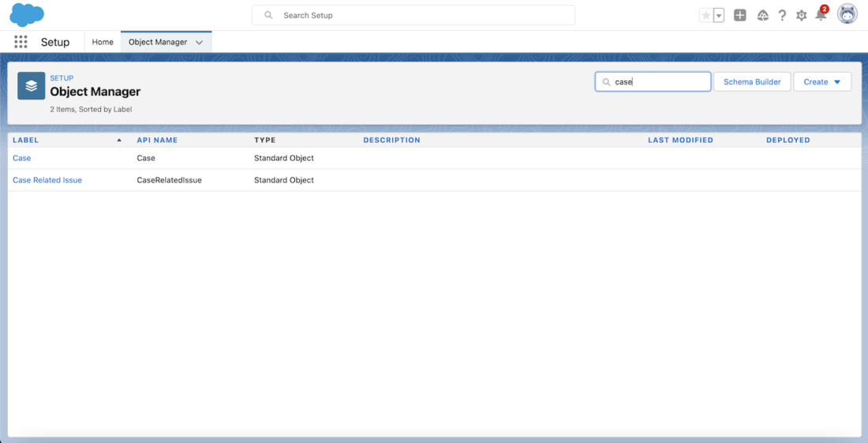Click the Case API name cell
The image size is (868, 443).
click(146, 158)
